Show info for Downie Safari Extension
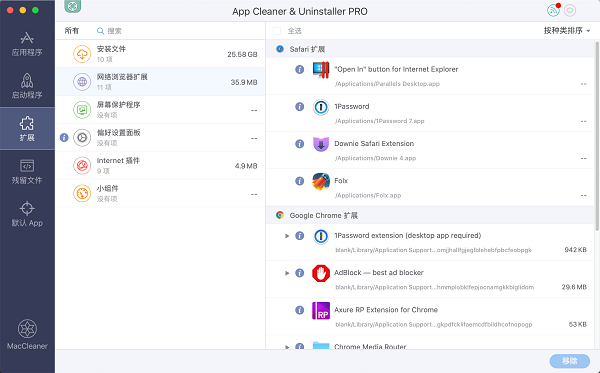 (x=300, y=143)
